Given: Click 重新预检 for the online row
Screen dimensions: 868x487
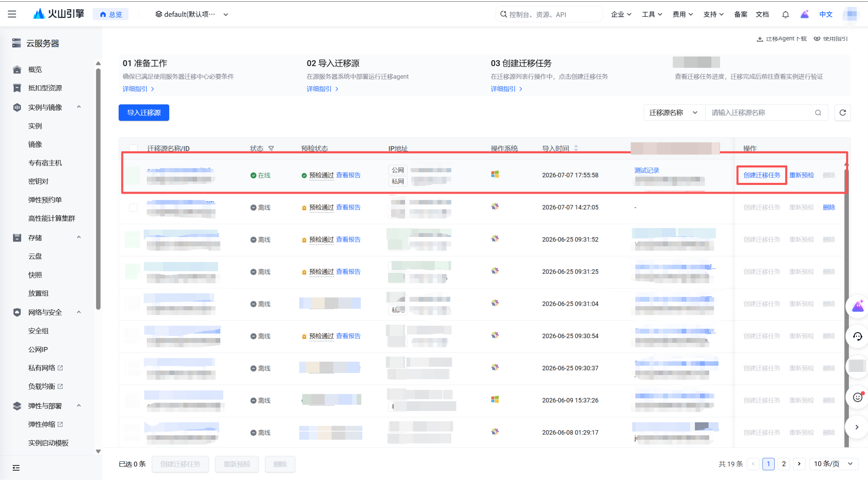Looking at the screenshot, I should pyautogui.click(x=802, y=175).
